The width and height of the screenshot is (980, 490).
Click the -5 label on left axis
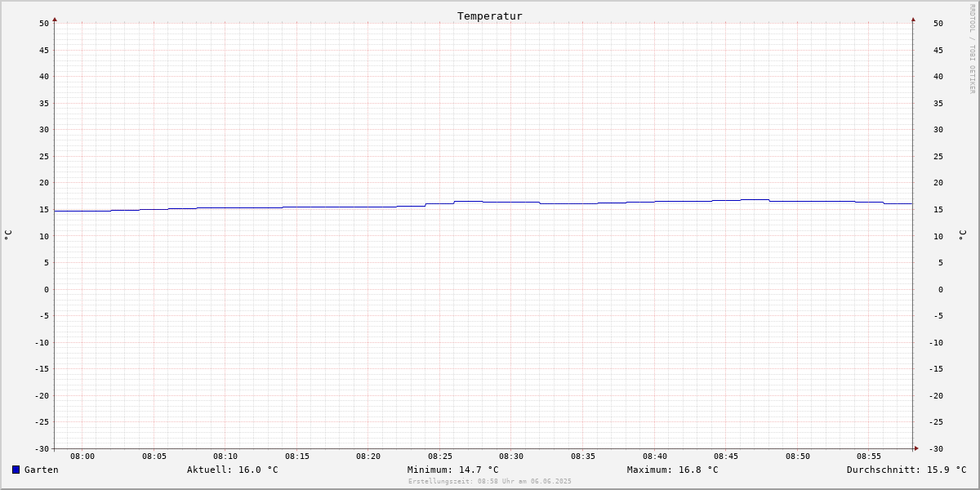click(x=44, y=316)
